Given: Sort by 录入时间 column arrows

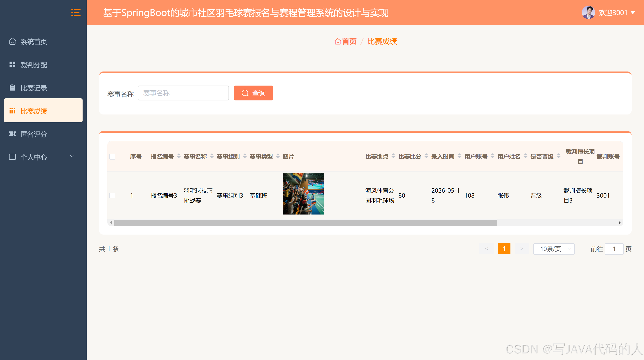Looking at the screenshot, I should coord(459,156).
